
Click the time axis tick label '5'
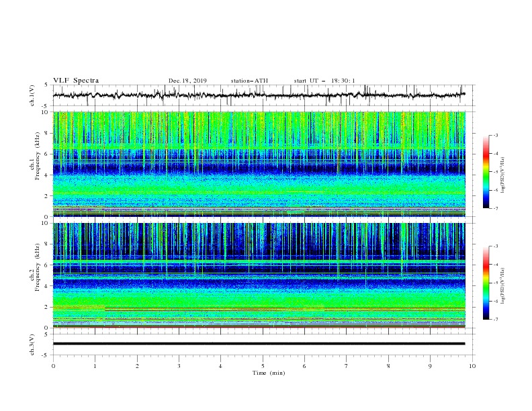[263, 366]
